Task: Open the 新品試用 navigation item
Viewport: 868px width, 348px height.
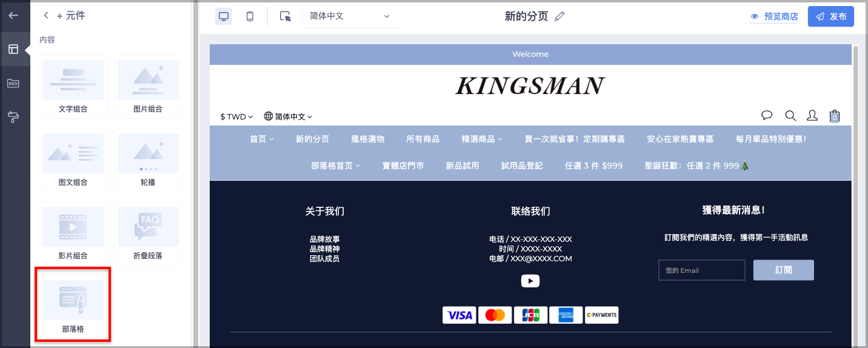Action: click(x=462, y=166)
